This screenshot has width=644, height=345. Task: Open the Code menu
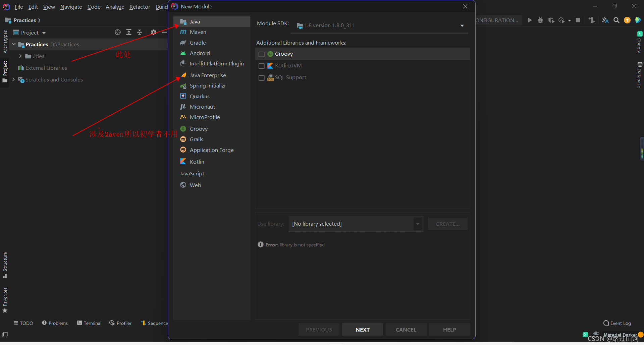94,7
